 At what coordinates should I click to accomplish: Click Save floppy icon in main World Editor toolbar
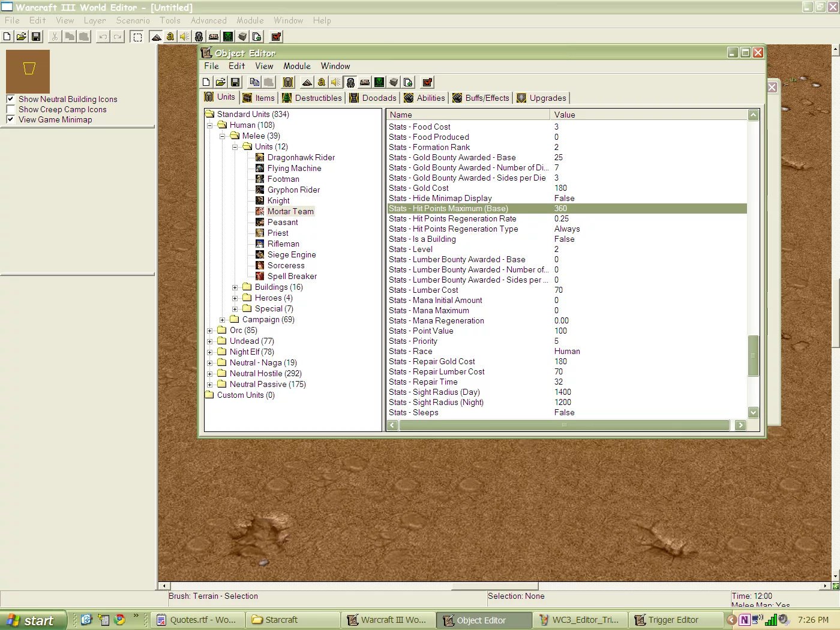(36, 37)
